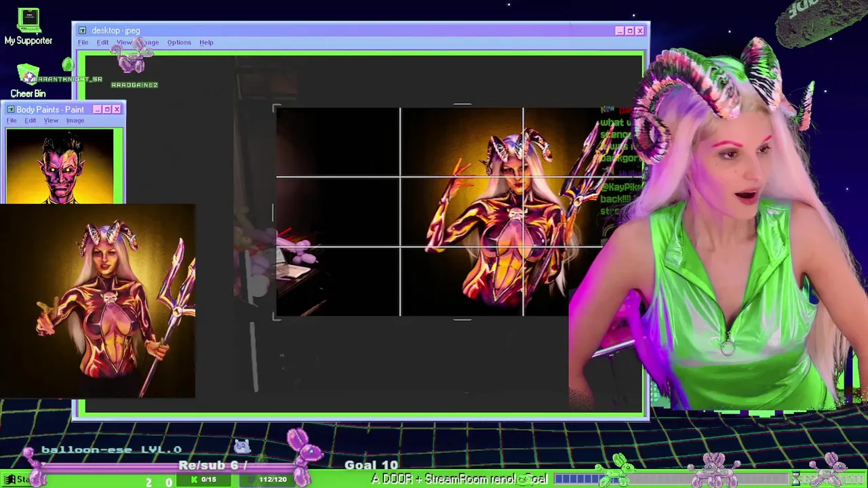Open Help menu in desktop - jpeg window
This screenshot has width=868, height=488.
click(206, 42)
